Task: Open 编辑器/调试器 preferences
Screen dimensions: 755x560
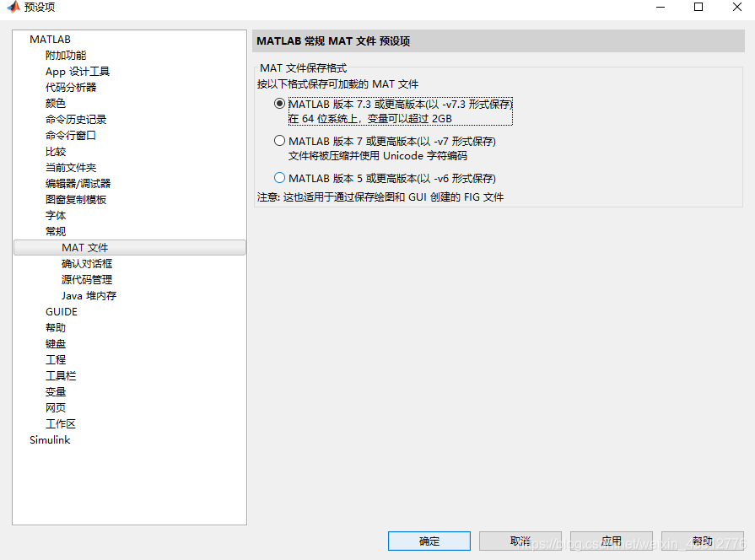Action: pyautogui.click(x=78, y=184)
